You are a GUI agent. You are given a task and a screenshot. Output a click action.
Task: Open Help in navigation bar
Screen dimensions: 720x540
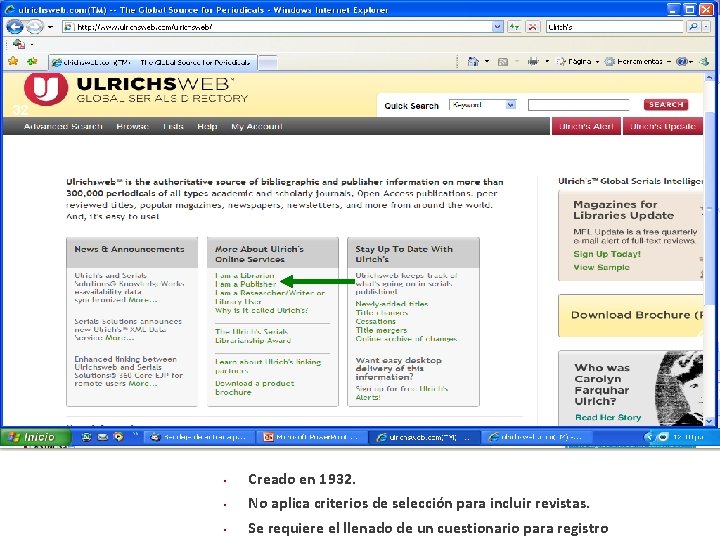207,126
